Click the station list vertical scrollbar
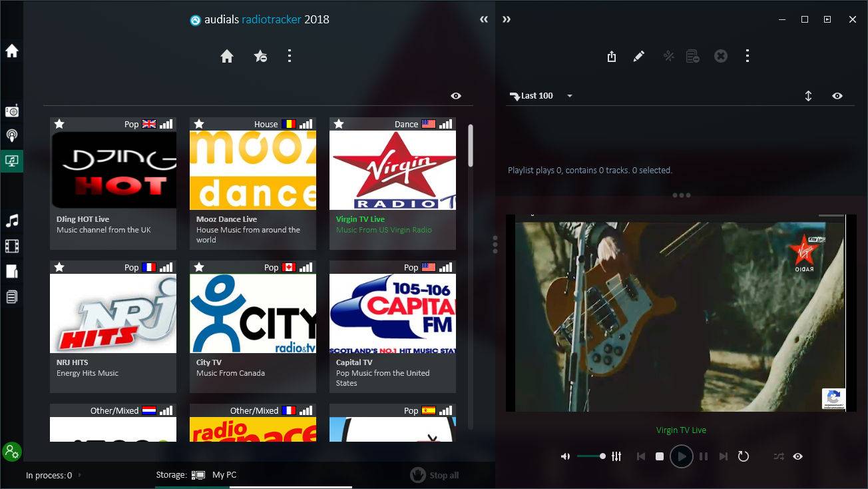The width and height of the screenshot is (868, 489). (x=471, y=145)
